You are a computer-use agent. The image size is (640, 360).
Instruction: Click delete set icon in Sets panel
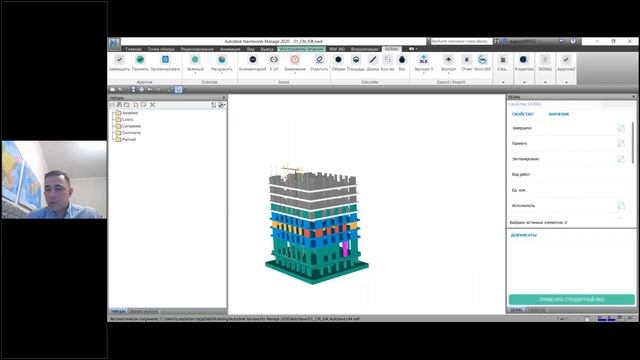click(x=152, y=105)
